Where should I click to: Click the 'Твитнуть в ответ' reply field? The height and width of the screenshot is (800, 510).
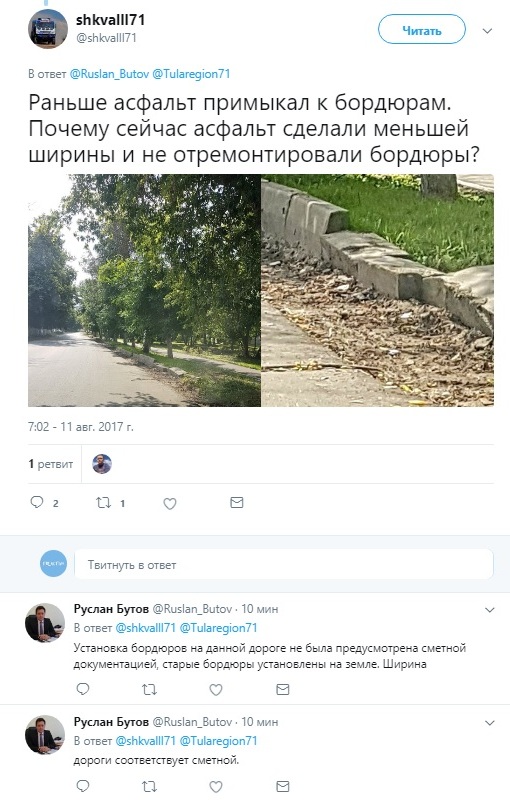(284, 564)
